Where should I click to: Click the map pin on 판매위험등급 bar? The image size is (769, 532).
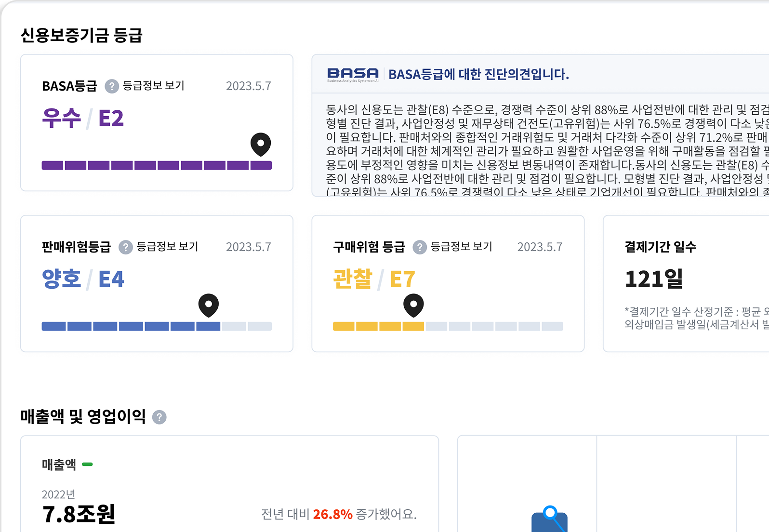(x=209, y=305)
